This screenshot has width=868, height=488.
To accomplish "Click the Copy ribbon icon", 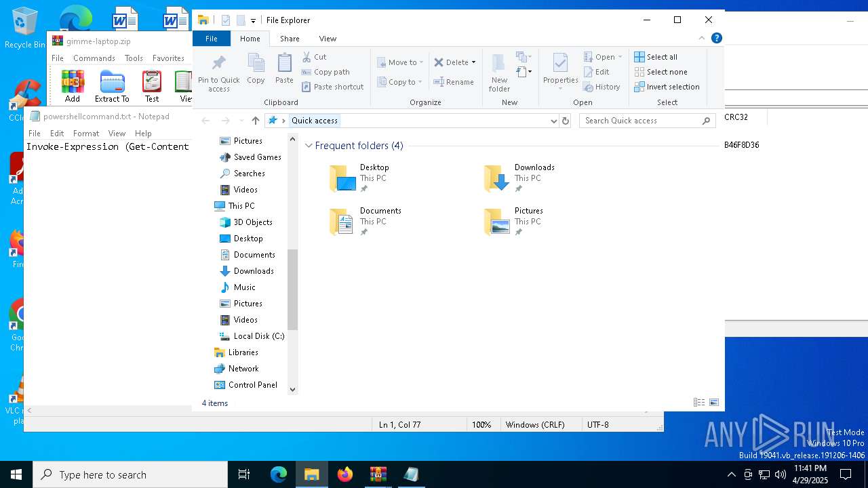I will tap(256, 68).
